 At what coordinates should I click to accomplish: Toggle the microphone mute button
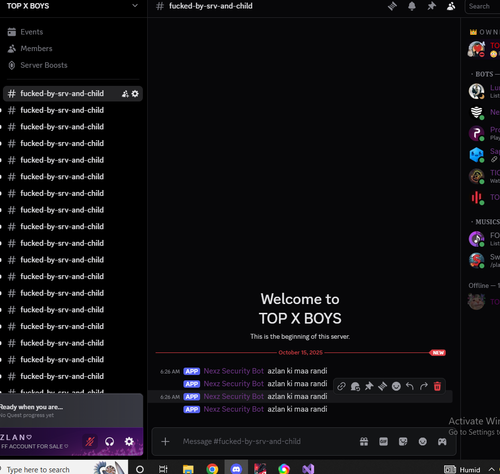pyautogui.click(x=90, y=442)
